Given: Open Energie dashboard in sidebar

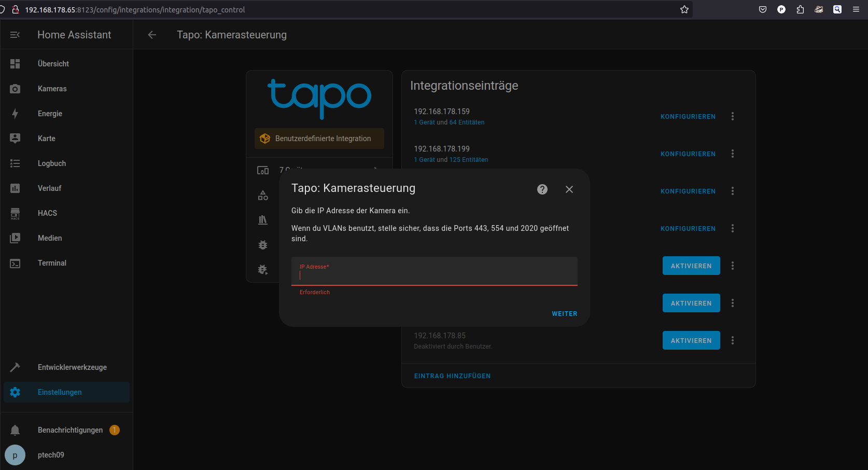Looking at the screenshot, I should tap(50, 114).
